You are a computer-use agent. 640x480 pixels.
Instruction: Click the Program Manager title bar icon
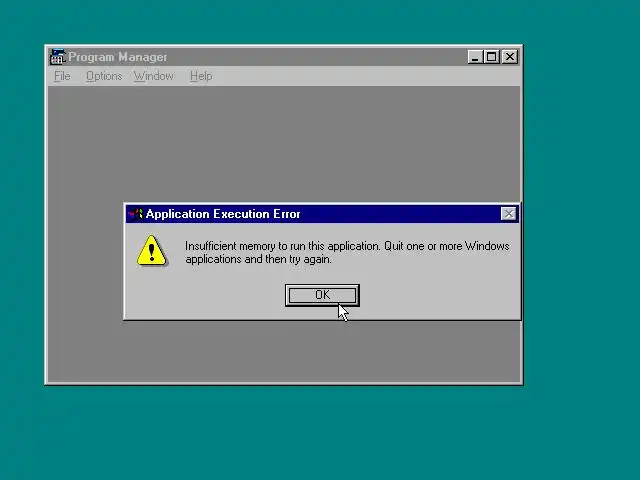58,57
